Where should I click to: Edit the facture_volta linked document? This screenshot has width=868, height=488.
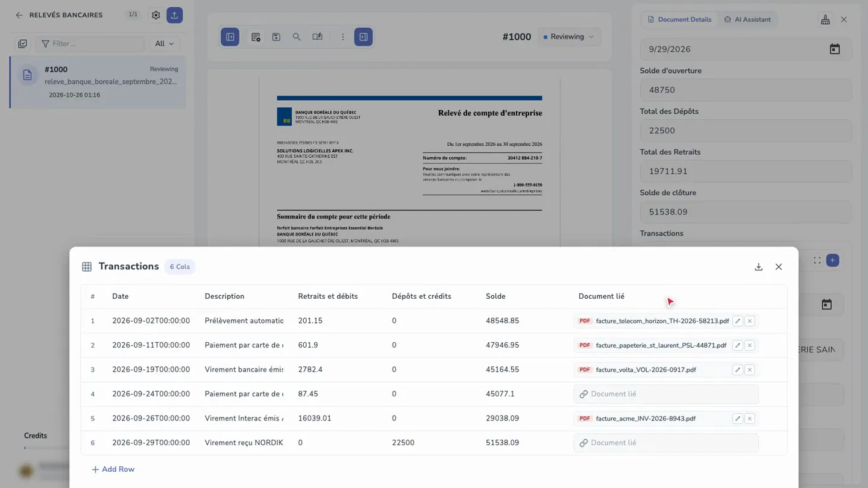tap(737, 370)
